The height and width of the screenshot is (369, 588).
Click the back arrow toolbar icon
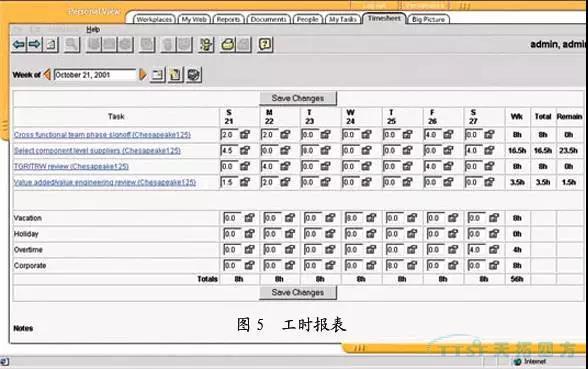[x=19, y=45]
